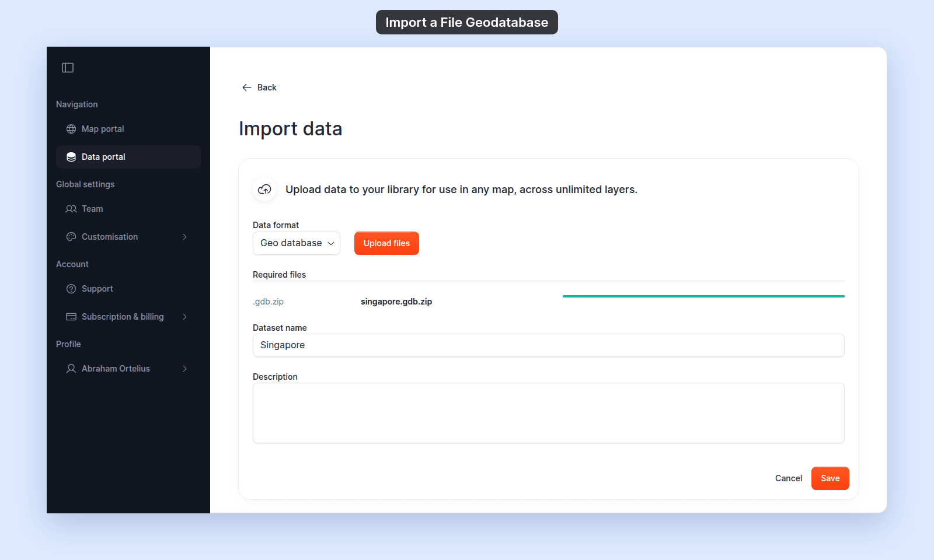Click the palette icon beside Customisation
This screenshot has height=560, width=934.
coord(71,237)
